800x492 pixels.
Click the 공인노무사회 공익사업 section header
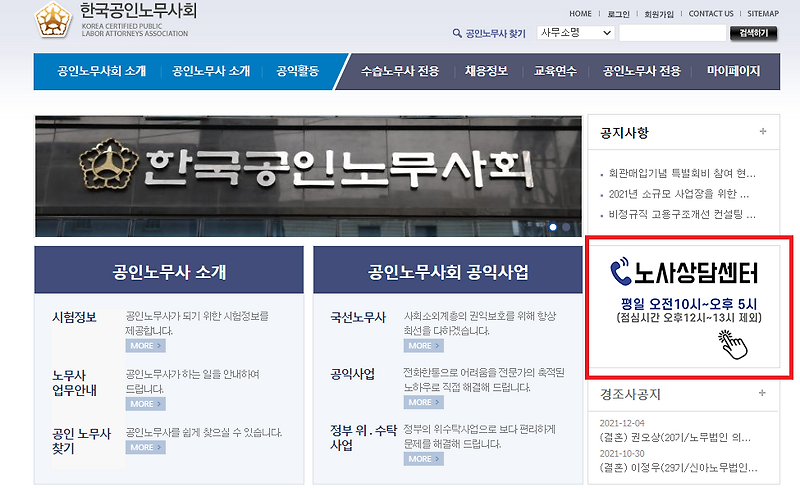[448, 270]
